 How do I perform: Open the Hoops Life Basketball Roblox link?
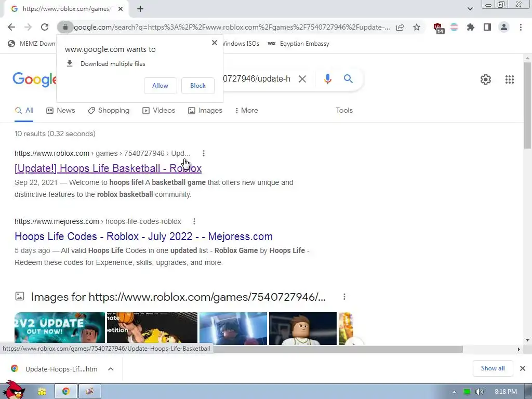coord(108,168)
